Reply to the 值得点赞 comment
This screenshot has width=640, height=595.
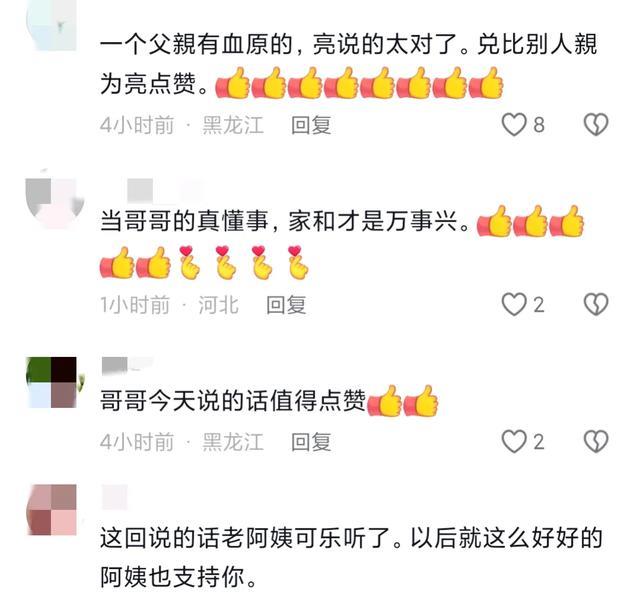pos(311,442)
